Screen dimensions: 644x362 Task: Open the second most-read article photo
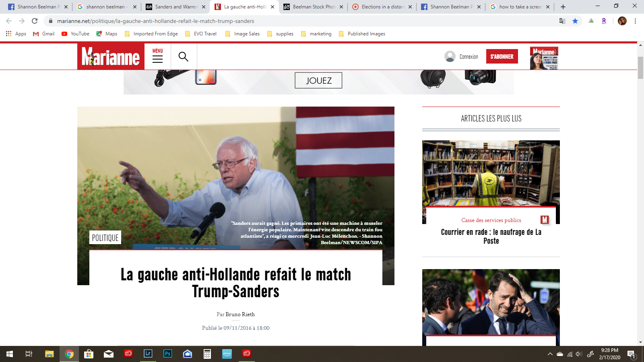[x=491, y=302]
